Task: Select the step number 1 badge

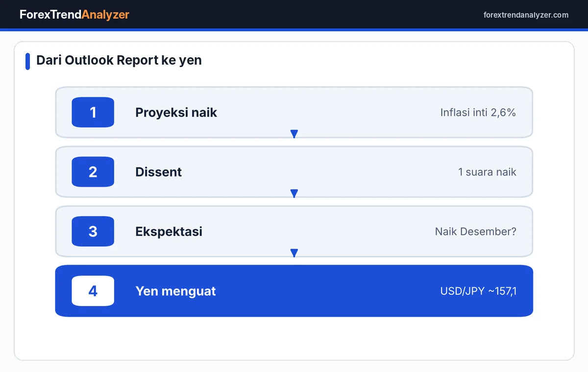Action: tap(93, 112)
